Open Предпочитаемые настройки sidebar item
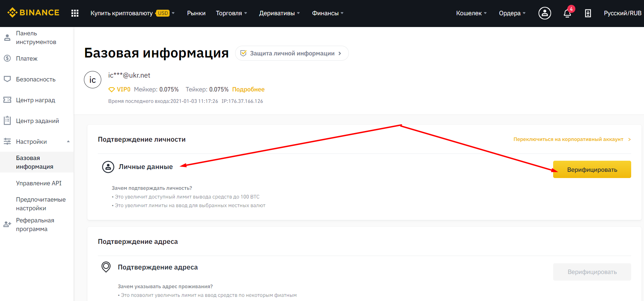This screenshot has width=644, height=301. coord(41,204)
